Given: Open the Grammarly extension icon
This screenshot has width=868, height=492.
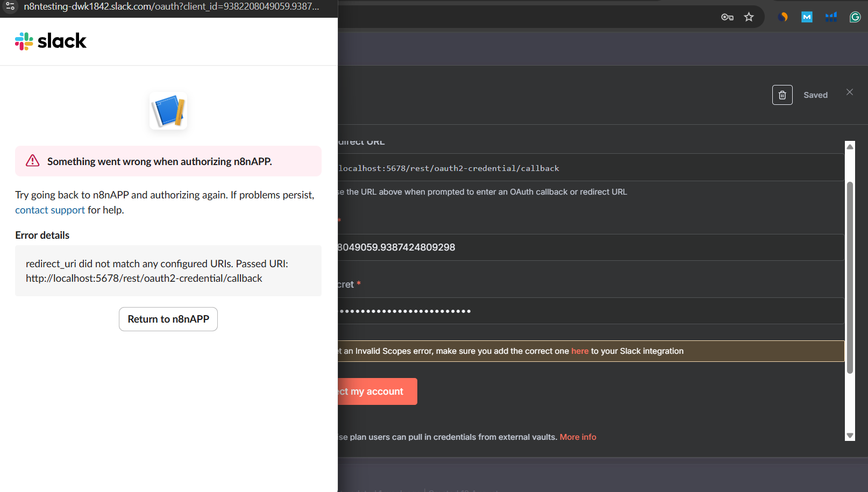Looking at the screenshot, I should 855,17.
